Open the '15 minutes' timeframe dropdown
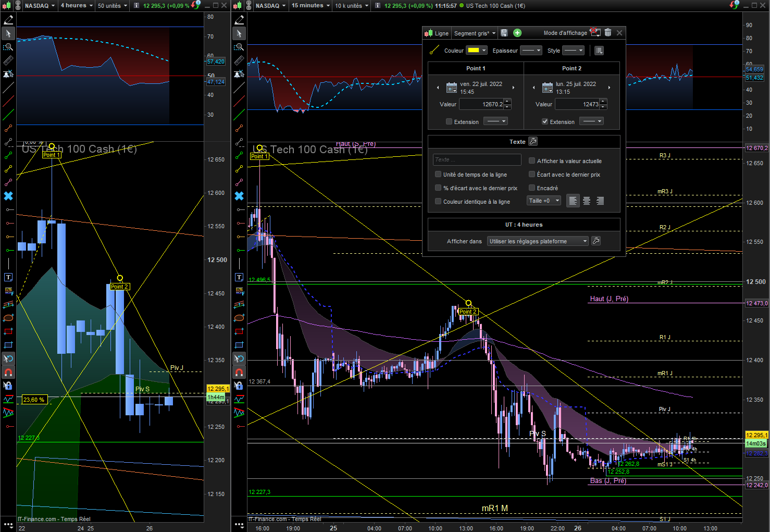 click(x=311, y=5)
